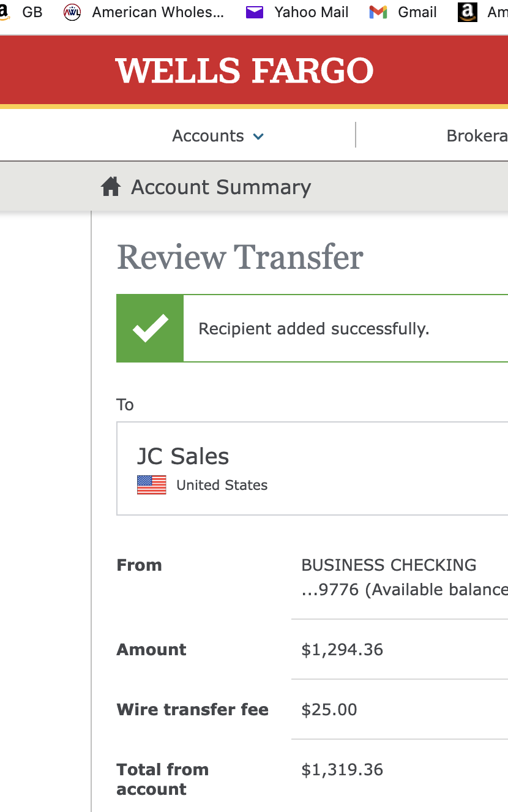Click the green success checkmark icon

150,328
